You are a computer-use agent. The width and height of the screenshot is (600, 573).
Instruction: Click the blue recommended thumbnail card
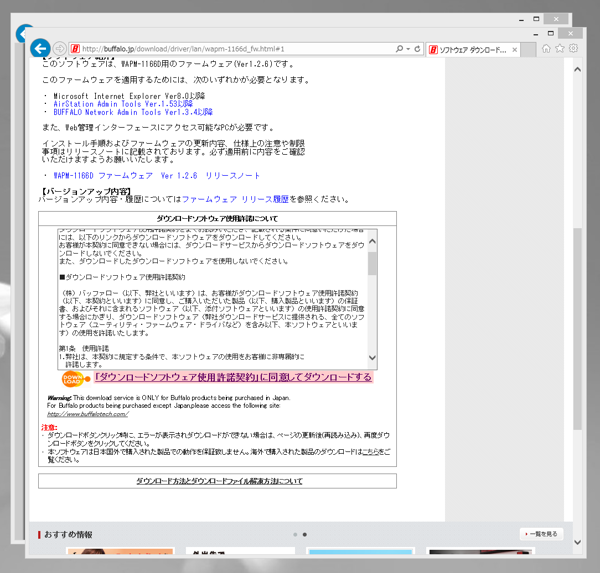360,551
